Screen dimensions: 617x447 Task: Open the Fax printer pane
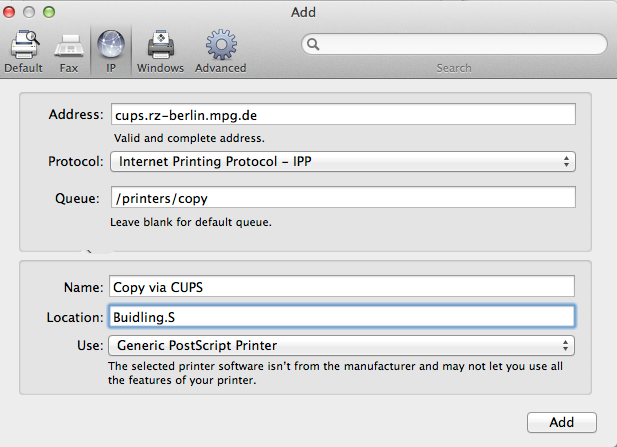[68, 50]
